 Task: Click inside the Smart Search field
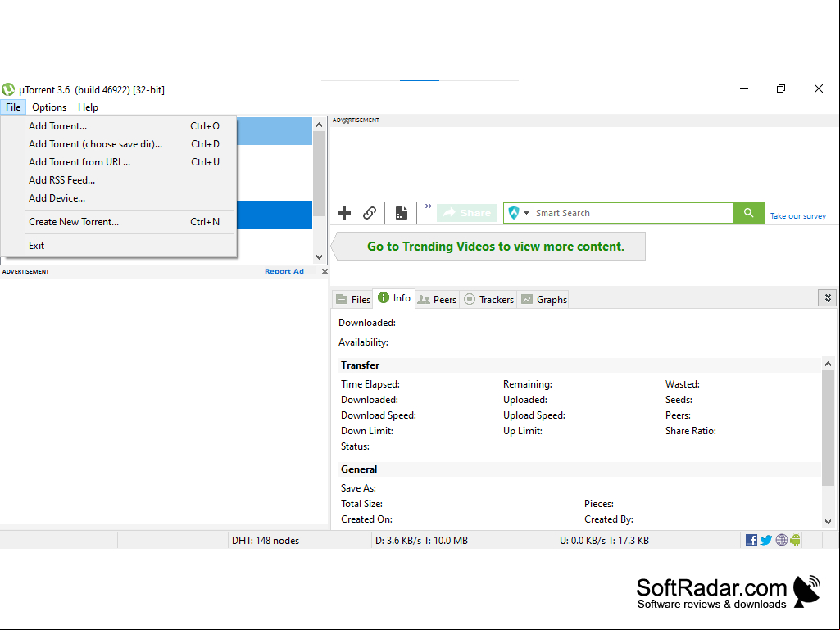click(x=632, y=213)
